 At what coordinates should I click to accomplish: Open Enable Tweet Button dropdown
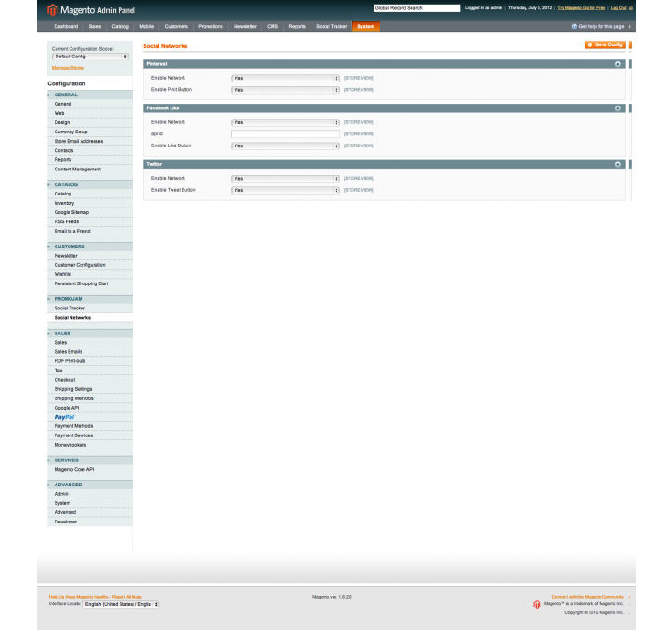[285, 190]
